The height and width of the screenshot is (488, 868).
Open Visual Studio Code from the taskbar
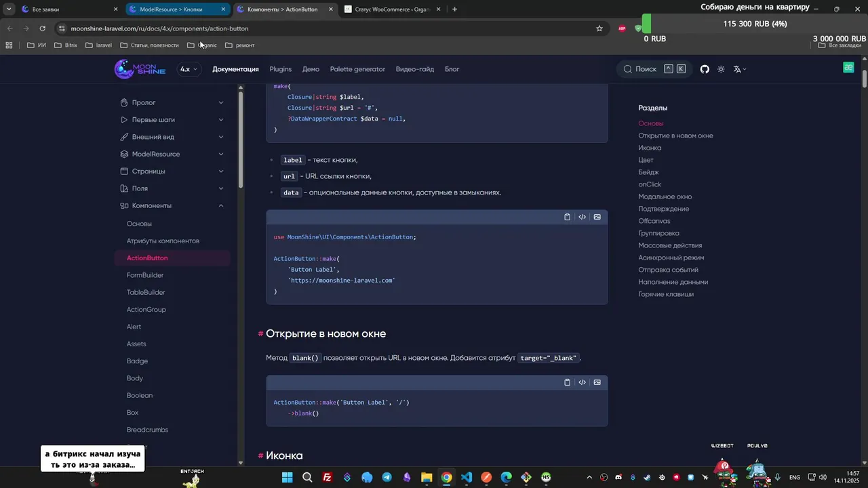point(467,477)
